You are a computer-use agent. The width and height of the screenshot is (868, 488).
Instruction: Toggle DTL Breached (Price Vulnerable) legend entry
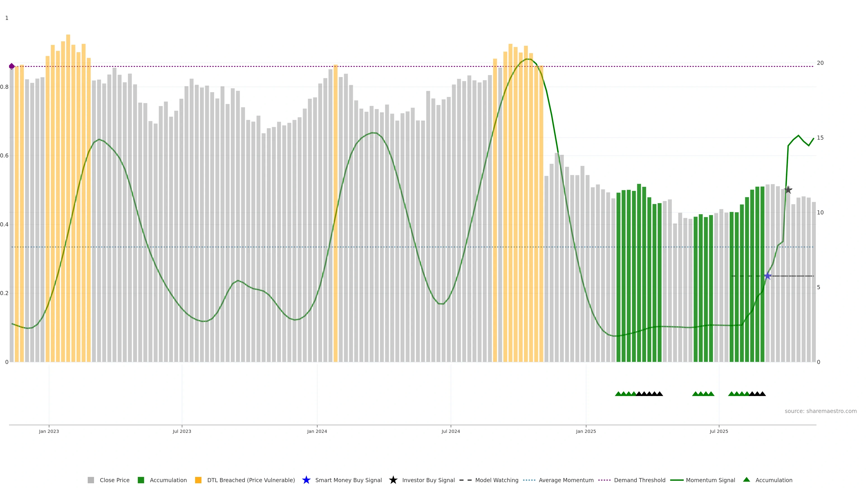pos(251,480)
